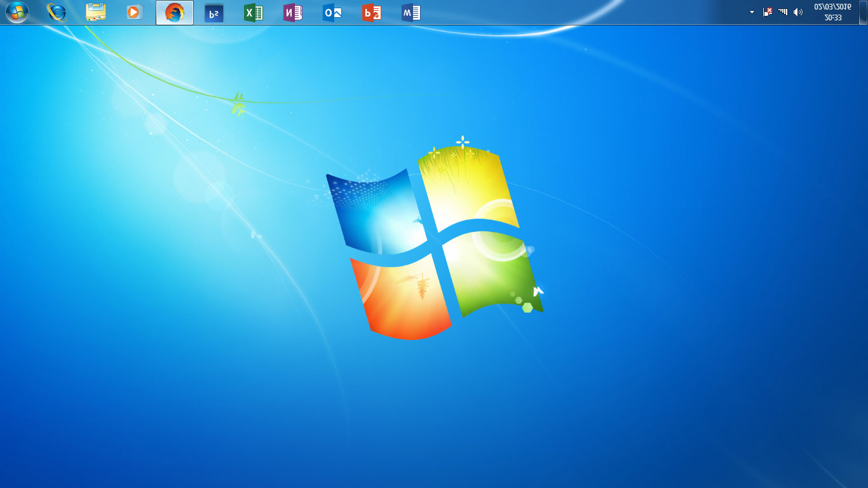This screenshot has height=488, width=868.
Task: Open Action Center flag icon
Action: point(768,12)
